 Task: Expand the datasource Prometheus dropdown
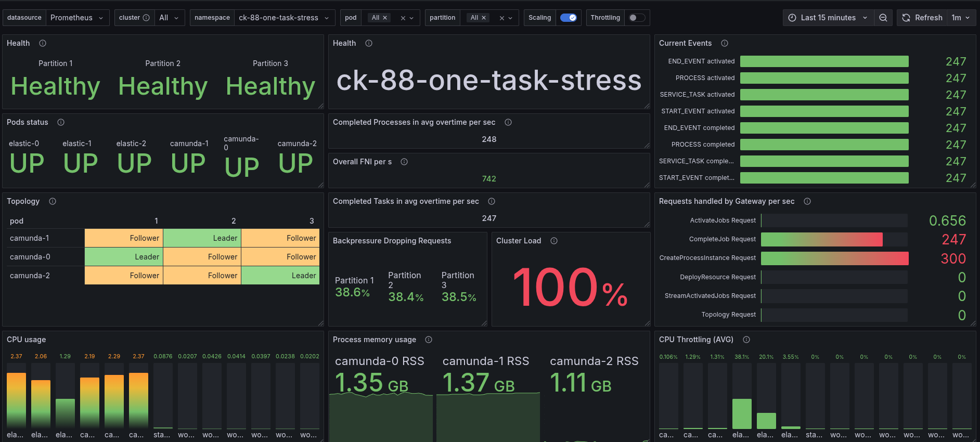pos(77,18)
